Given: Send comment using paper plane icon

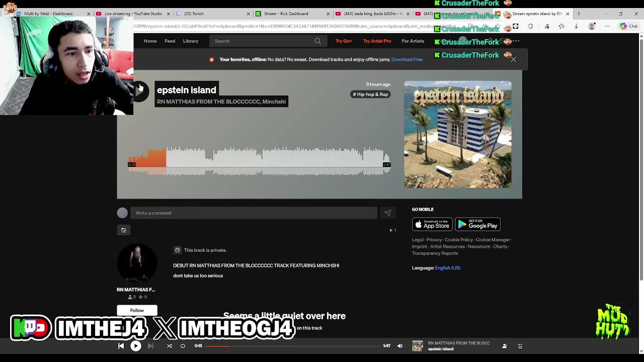Looking at the screenshot, I should (388, 213).
